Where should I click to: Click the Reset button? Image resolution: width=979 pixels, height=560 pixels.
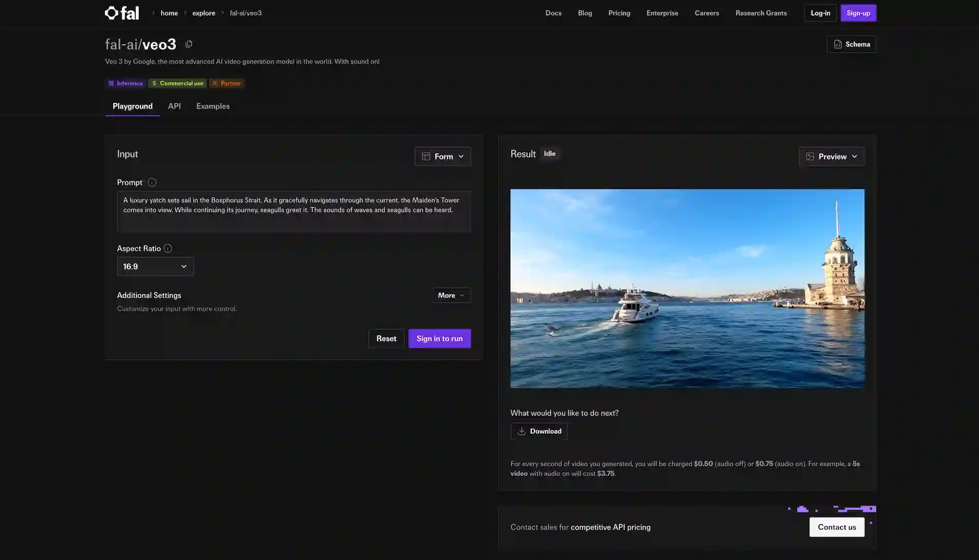tap(386, 338)
